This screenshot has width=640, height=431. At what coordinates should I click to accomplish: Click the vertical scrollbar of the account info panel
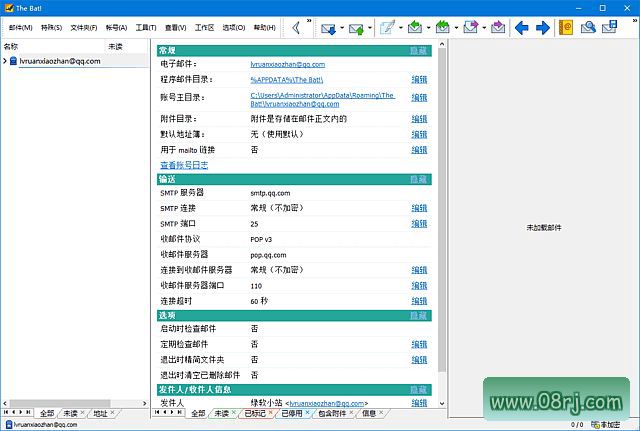click(x=442, y=210)
